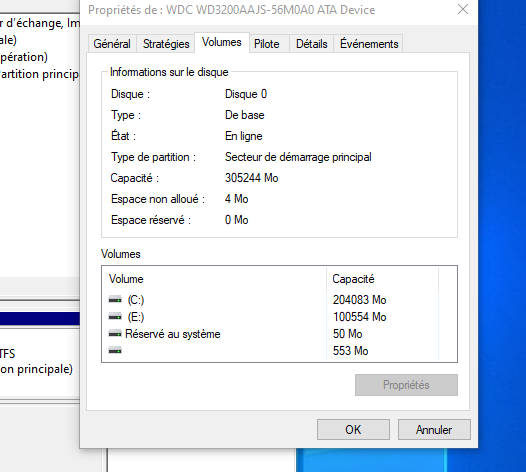This screenshot has height=472, width=526.
Task: Select the 100554 Mo capacity entry
Action: click(359, 317)
